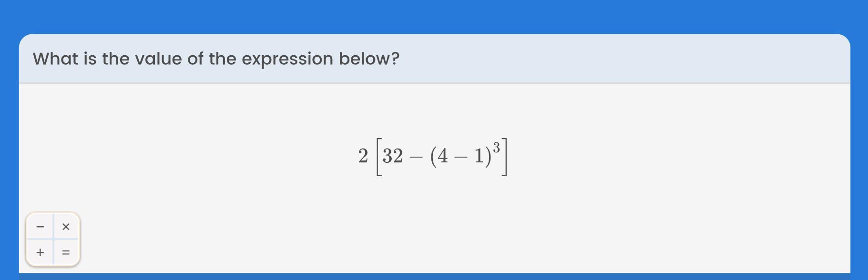Click the plus symbol on calculator icon
This screenshot has height=280, width=868.
click(40, 252)
